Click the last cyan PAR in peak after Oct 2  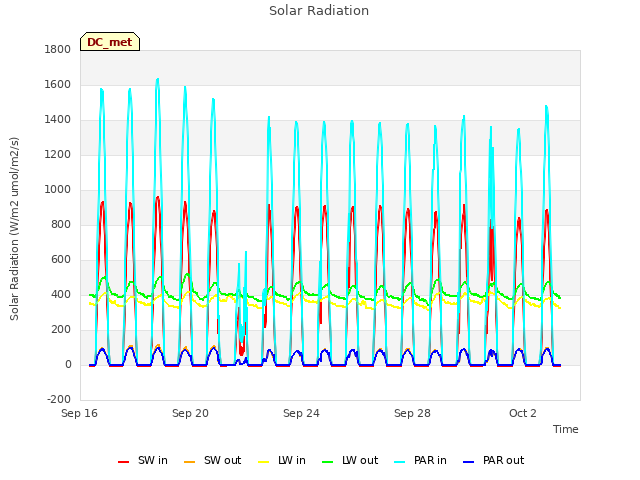547,107
